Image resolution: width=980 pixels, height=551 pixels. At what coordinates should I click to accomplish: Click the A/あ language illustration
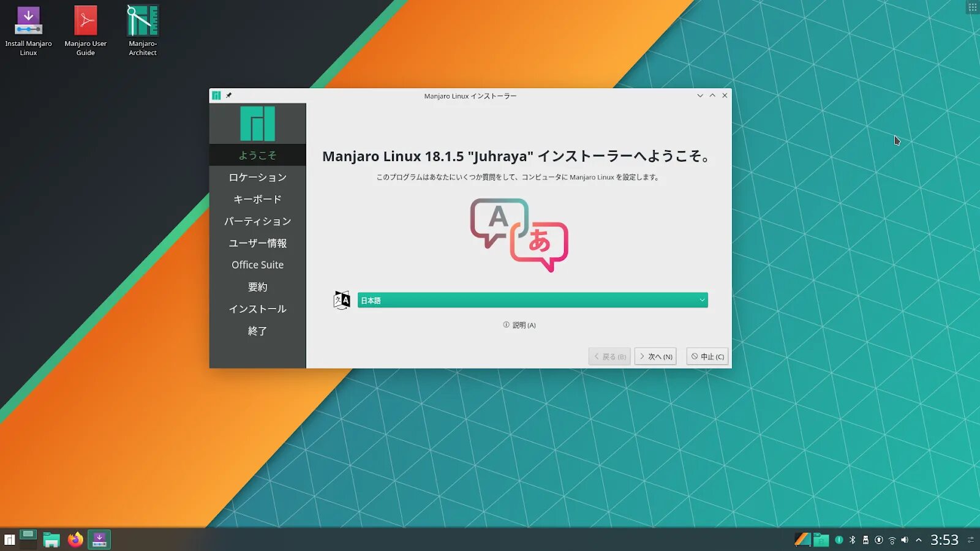[519, 235]
